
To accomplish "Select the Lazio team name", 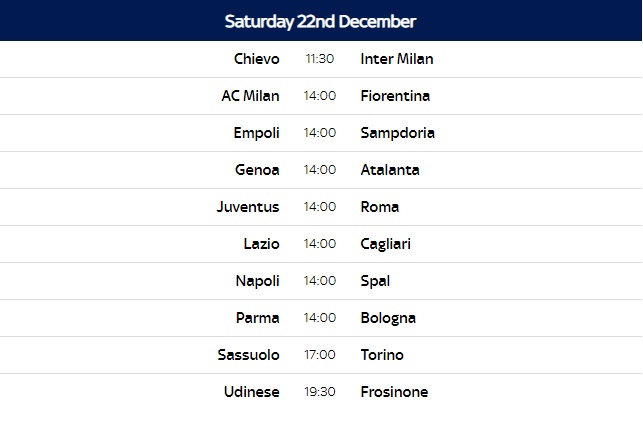I will tap(262, 244).
